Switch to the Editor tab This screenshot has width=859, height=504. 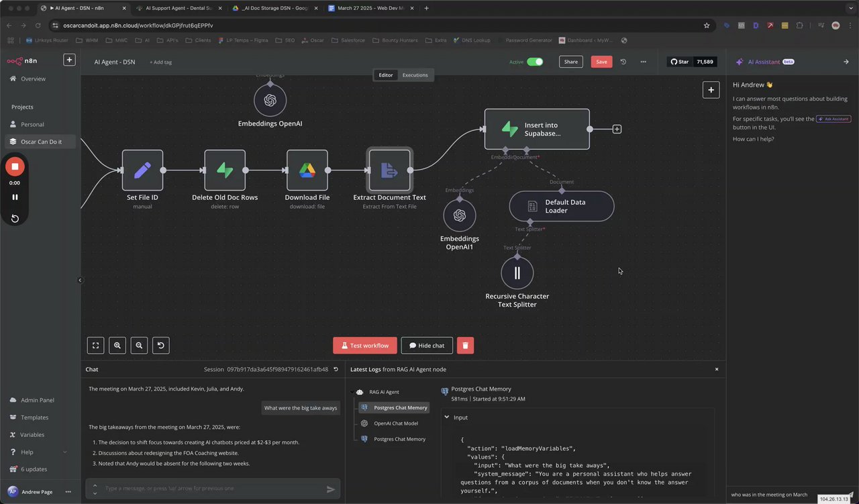[386, 75]
